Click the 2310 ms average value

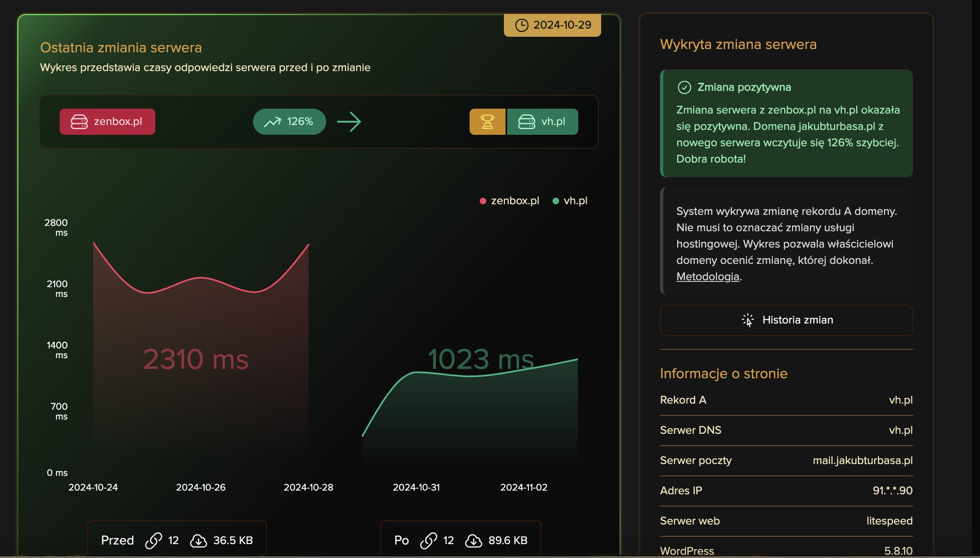[196, 359]
